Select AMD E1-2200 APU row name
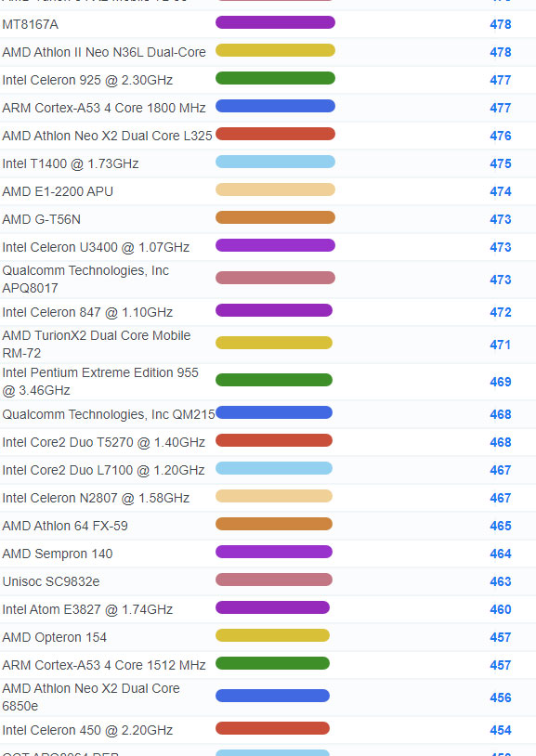This screenshot has height=756, width=536. click(x=58, y=192)
